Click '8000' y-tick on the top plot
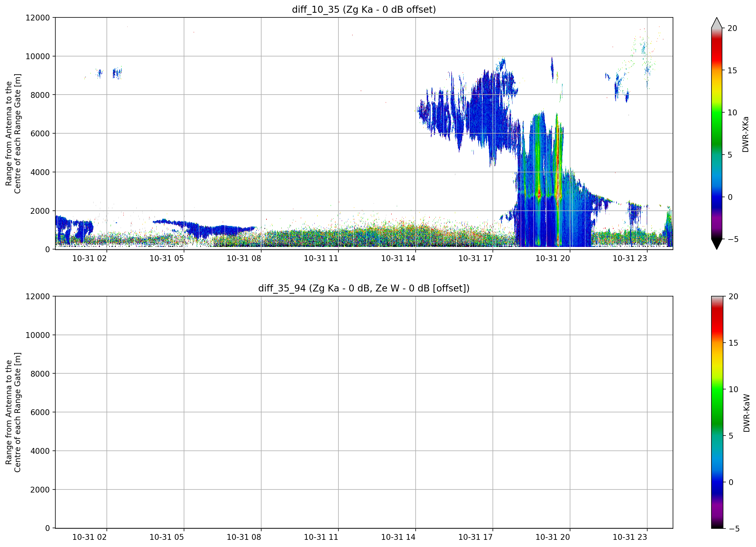 point(40,95)
